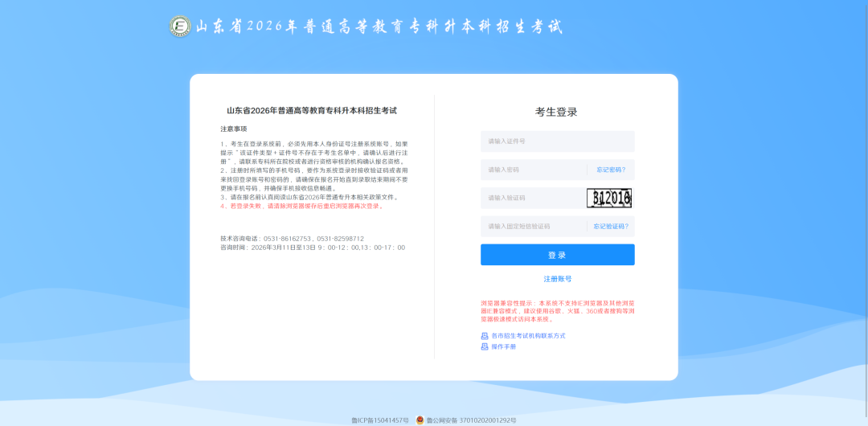868x426 pixels.
Task: Click into the 请输入密码 password field
Action: click(x=534, y=170)
